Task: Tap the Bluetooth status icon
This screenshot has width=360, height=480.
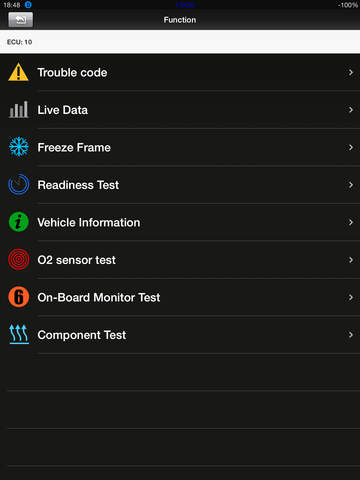Action: (28, 5)
